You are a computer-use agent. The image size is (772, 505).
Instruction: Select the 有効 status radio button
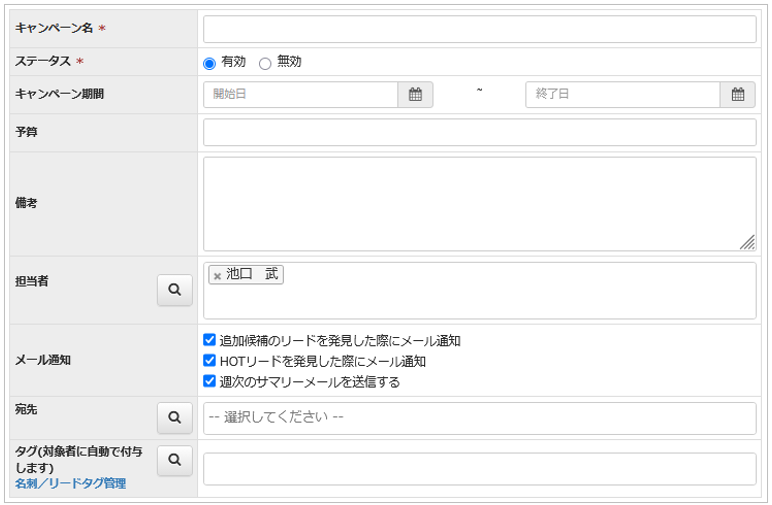210,63
